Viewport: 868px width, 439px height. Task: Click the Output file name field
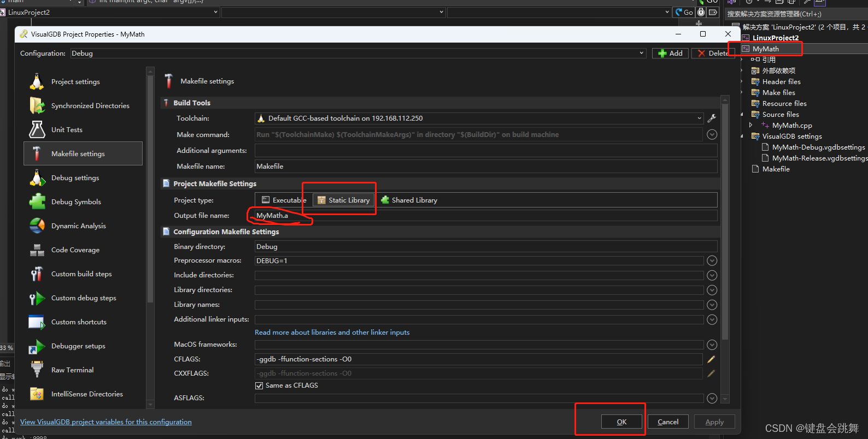coord(486,216)
